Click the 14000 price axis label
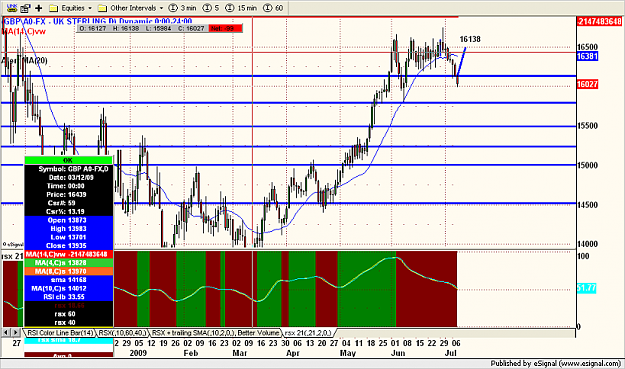 (588, 243)
